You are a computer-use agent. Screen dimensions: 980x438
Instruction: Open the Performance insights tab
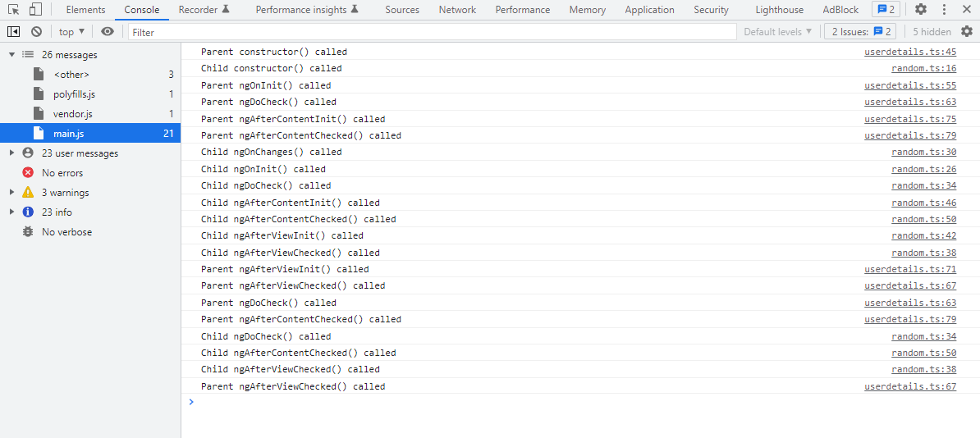[307, 10]
